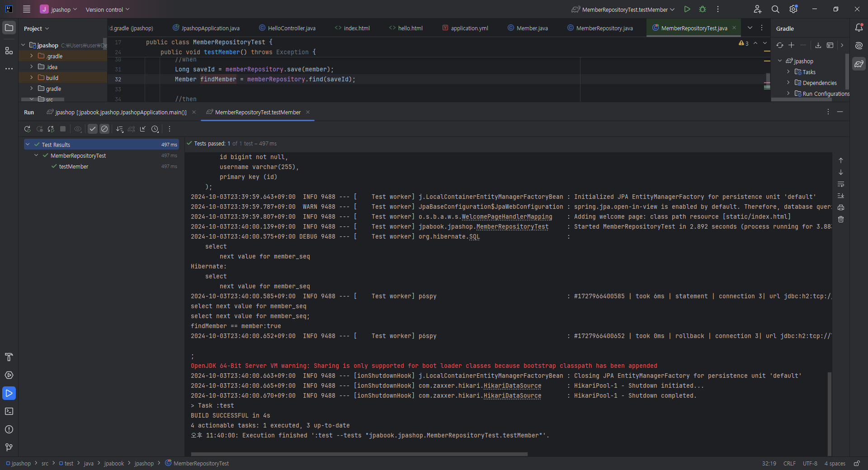Open the MemberRepositoryTest console link

pyautogui.click(x=512, y=227)
